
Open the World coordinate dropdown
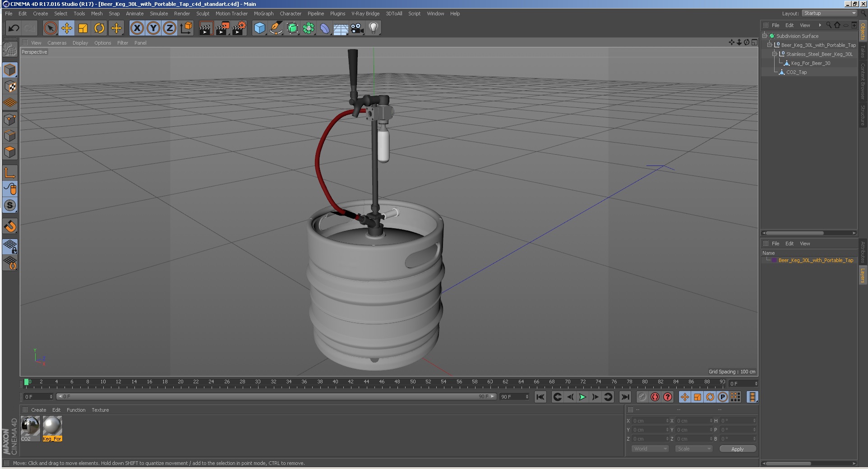tap(650, 449)
